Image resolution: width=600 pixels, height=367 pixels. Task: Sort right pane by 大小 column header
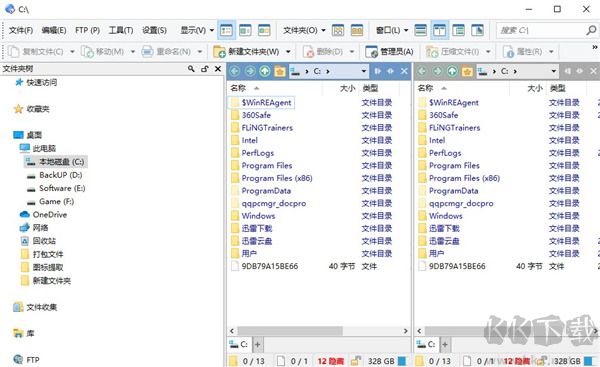pos(535,88)
